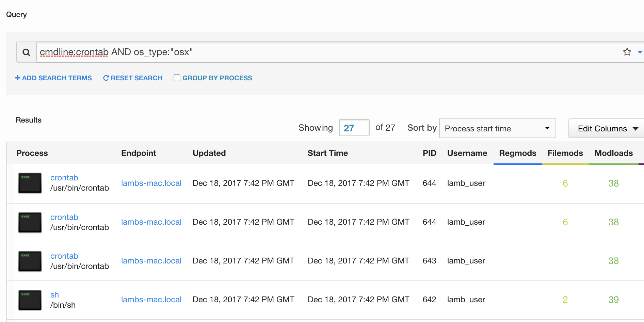Click the star favorite query icon
Screen dimensions: 644x322
click(627, 52)
